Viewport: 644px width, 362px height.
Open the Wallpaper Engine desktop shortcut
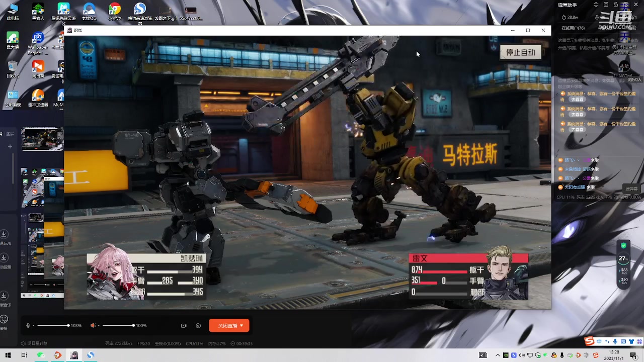pyautogui.click(x=38, y=43)
